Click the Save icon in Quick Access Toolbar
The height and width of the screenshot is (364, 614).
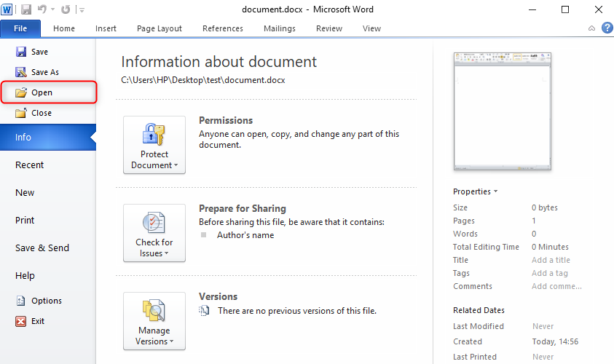[x=26, y=9]
